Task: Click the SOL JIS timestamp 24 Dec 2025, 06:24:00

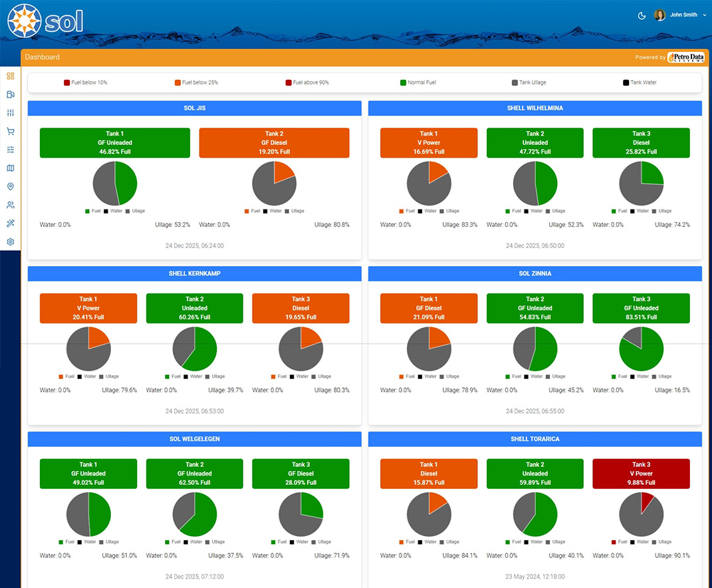Action: tap(194, 246)
